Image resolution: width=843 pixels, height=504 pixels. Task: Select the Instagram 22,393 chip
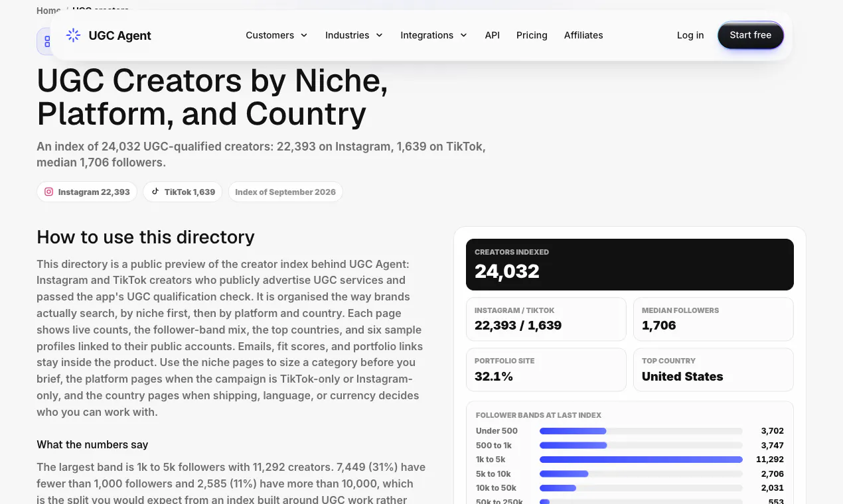coord(87,192)
